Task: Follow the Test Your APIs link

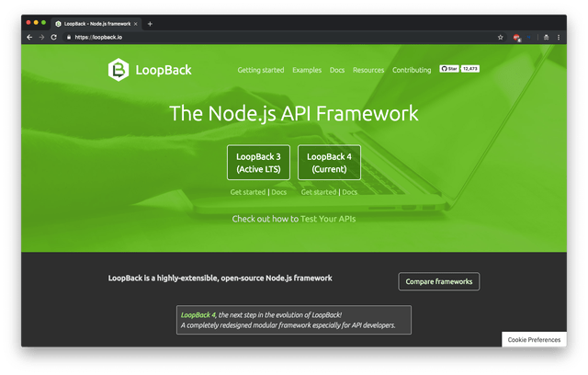Action: 328,219
